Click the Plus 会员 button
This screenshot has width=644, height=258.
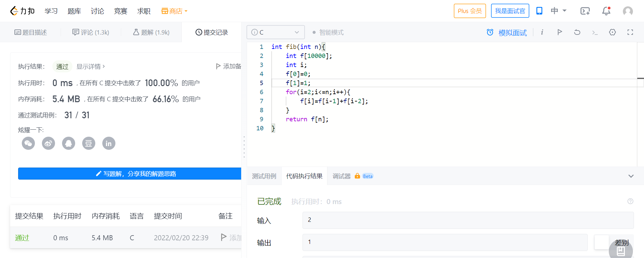click(x=470, y=11)
